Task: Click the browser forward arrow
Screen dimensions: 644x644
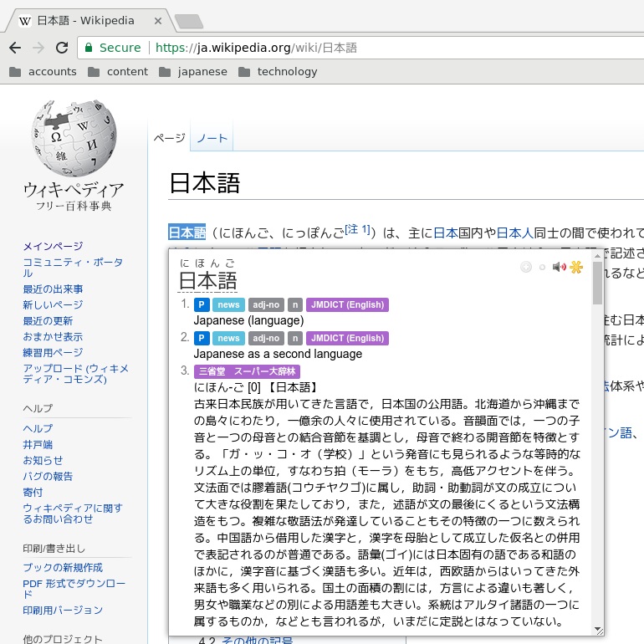Action: pos(38,48)
